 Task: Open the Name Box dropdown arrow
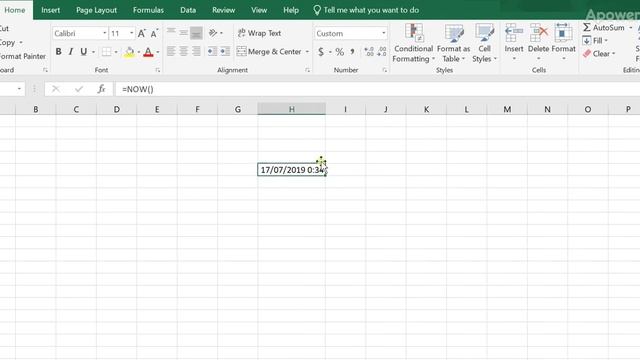19,89
